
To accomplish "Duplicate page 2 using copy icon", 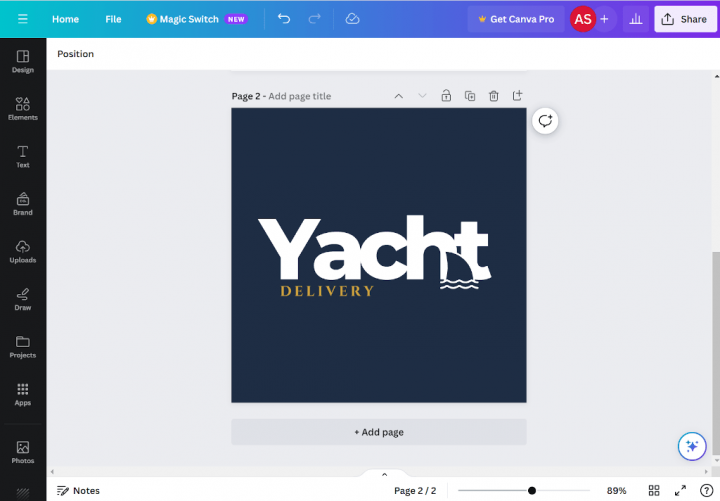I will [x=470, y=96].
